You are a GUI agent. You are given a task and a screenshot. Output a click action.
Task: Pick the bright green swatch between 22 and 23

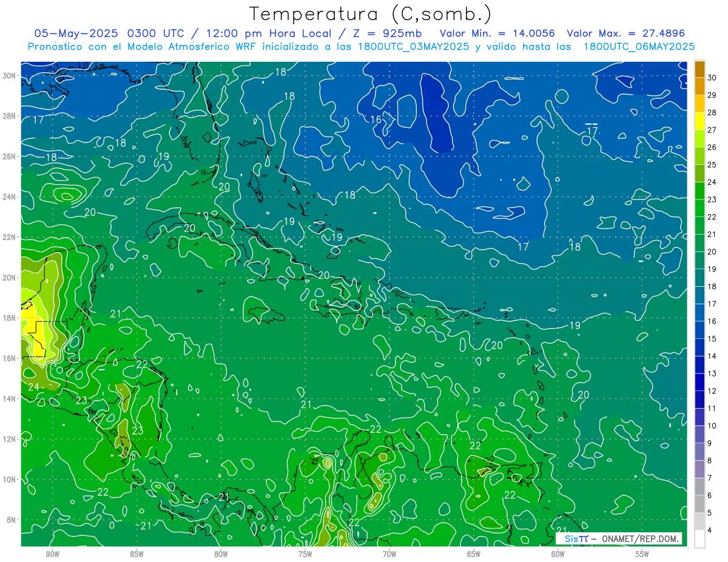pos(699,208)
